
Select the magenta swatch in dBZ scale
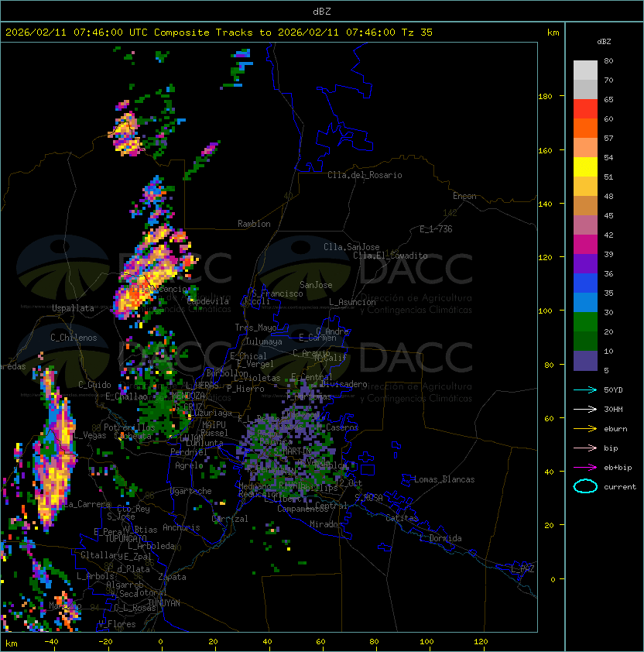tap(585, 245)
